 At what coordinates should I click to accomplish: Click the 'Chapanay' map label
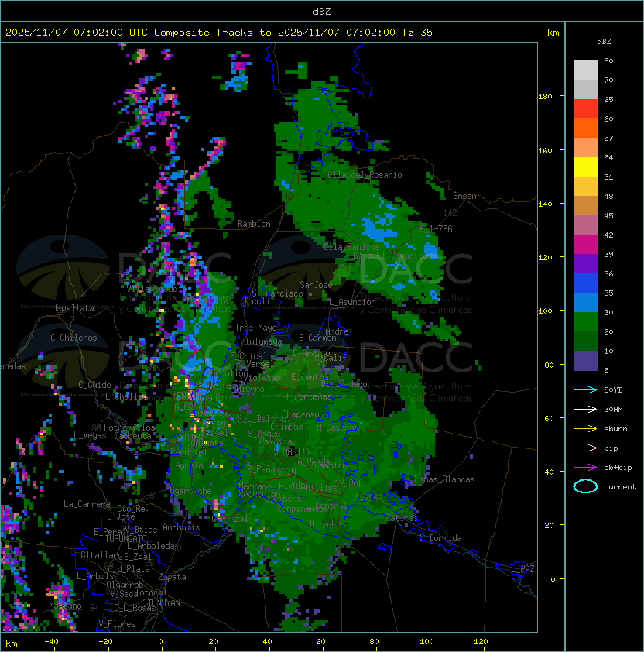pos(300,414)
